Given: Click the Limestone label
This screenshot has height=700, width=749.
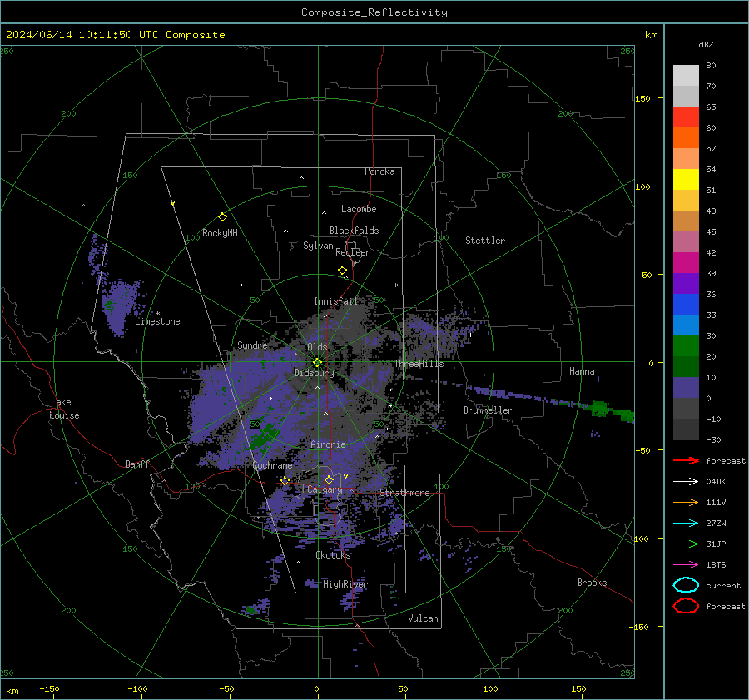Looking at the screenshot, I should coord(157,321).
